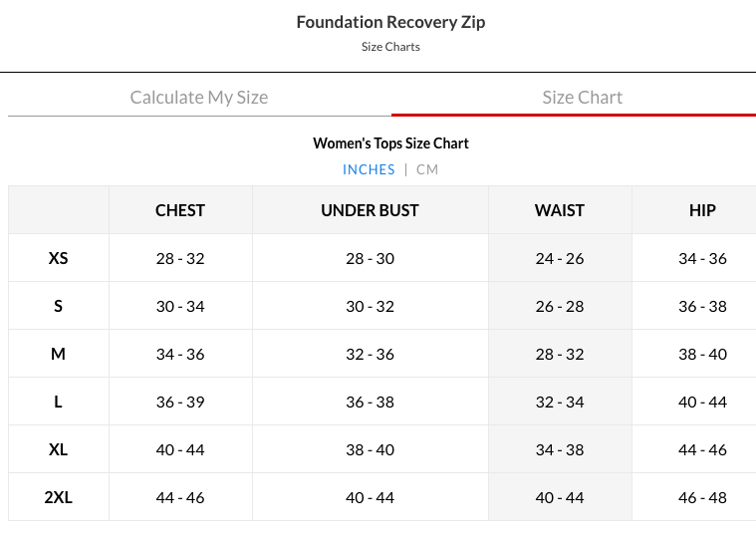Select the WAIST column header

(x=560, y=210)
